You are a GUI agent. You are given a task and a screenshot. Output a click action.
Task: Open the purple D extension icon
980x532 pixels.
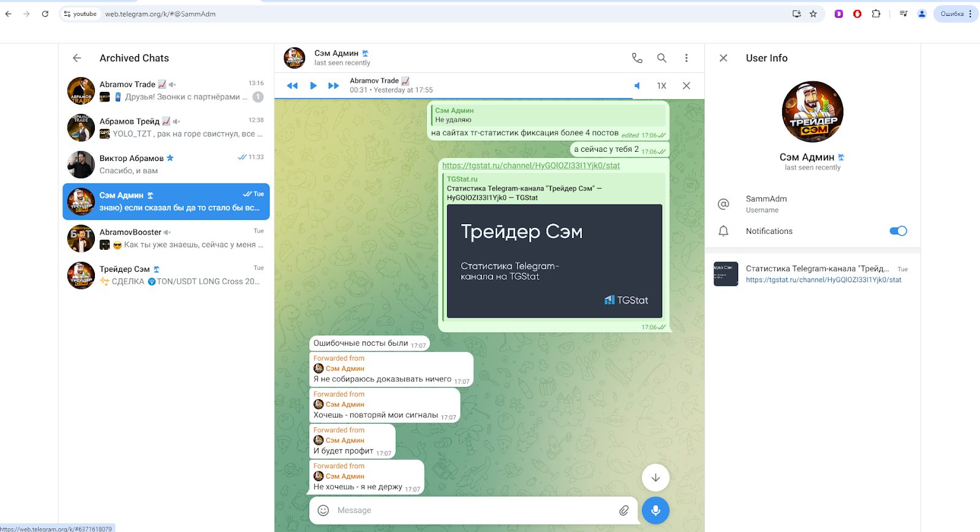pyautogui.click(x=839, y=13)
